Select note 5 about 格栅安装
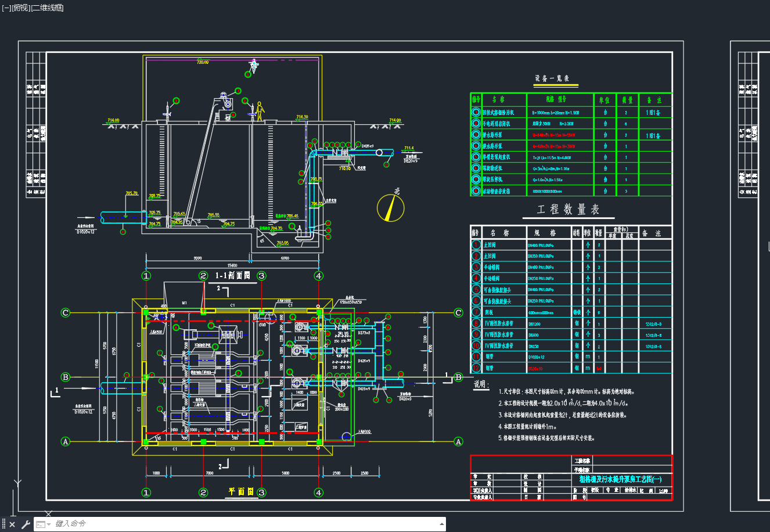Viewport: 770px width, 532px height. (546, 438)
